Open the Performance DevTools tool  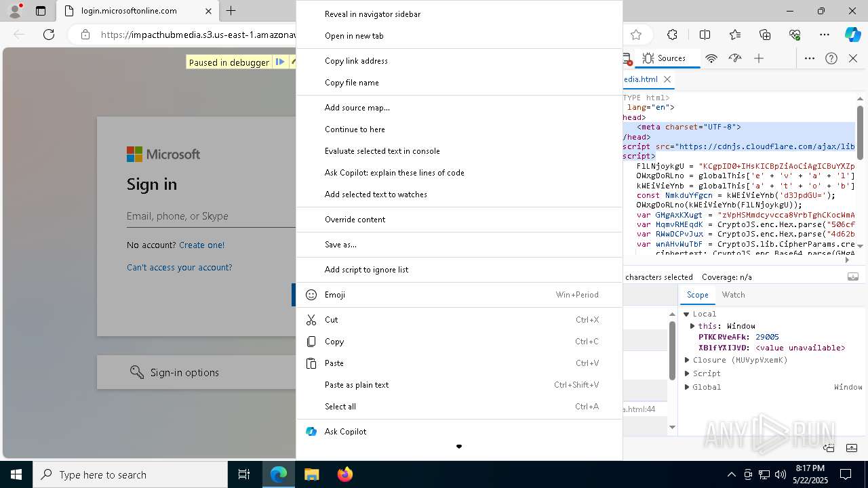point(735,58)
